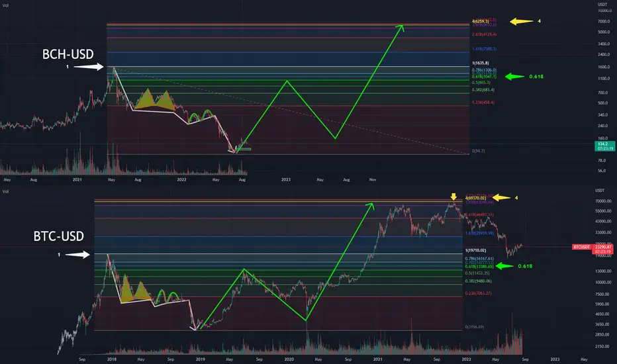Click 78.0 on the BCH price axis
Image resolution: width=617 pixels, height=364 pixels.
click(x=602, y=161)
